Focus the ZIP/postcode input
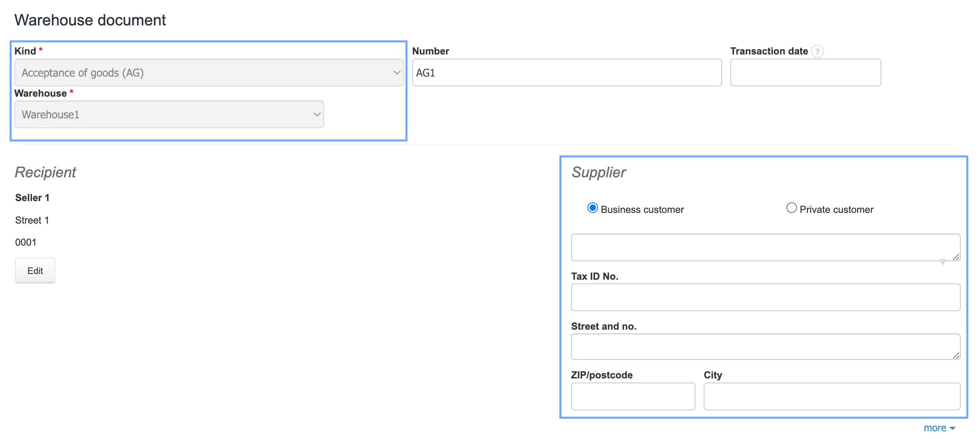This screenshot has height=439, width=980. pyautogui.click(x=633, y=396)
